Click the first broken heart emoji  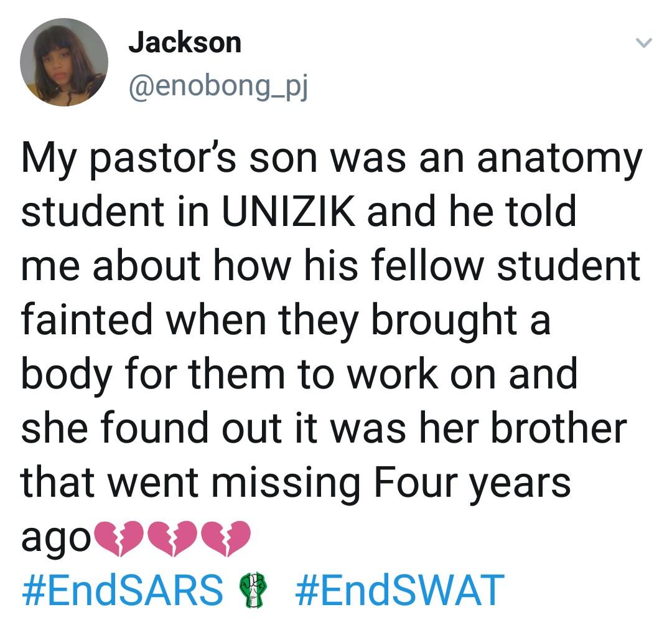pyautogui.click(x=117, y=537)
